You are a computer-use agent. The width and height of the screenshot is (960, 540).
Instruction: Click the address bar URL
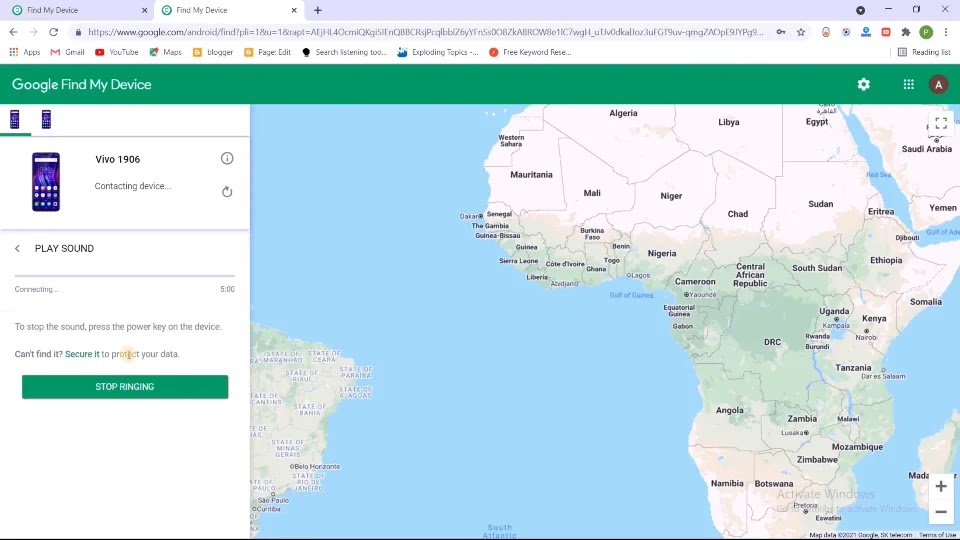click(425, 32)
